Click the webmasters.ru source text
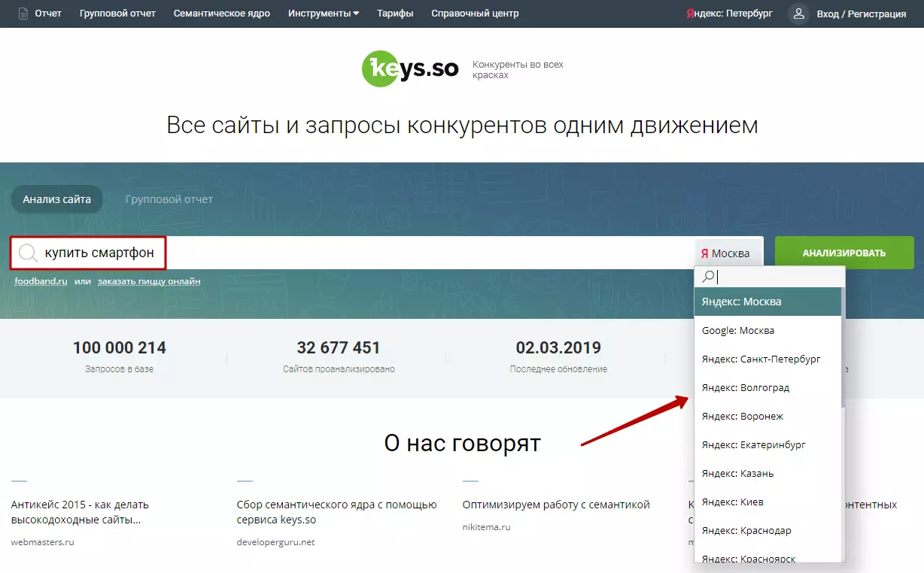 click(43, 541)
